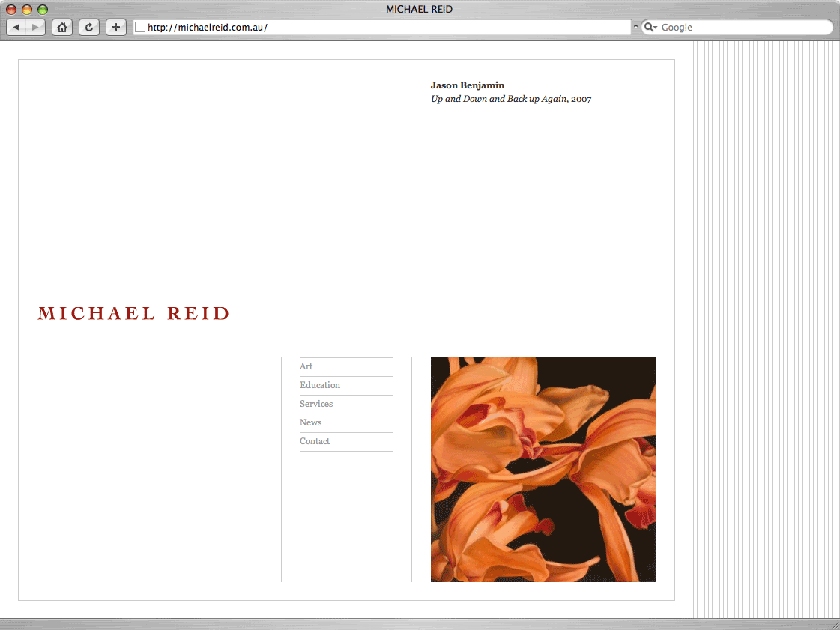This screenshot has width=840, height=630.
Task: Click the michaelreid.com.au address field
Action: point(382,27)
